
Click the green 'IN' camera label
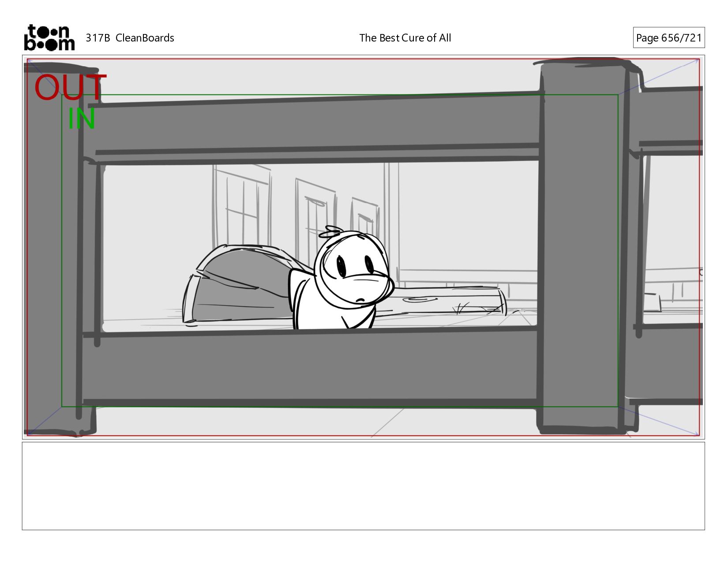click(x=82, y=119)
